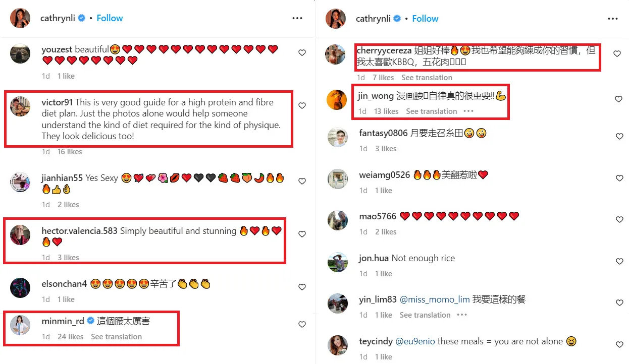This screenshot has width=629, height=364.
Task: Open comment options under jin_wong's comment
Action: point(468,111)
